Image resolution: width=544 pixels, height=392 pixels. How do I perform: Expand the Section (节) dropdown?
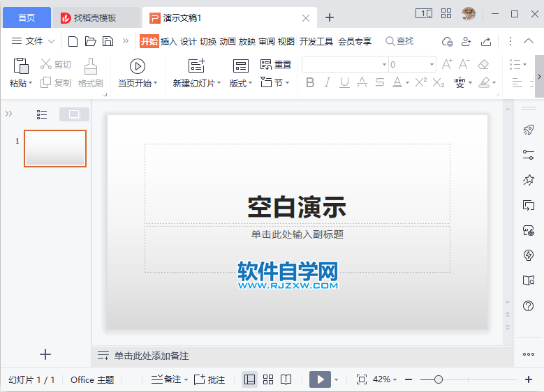[x=287, y=83]
